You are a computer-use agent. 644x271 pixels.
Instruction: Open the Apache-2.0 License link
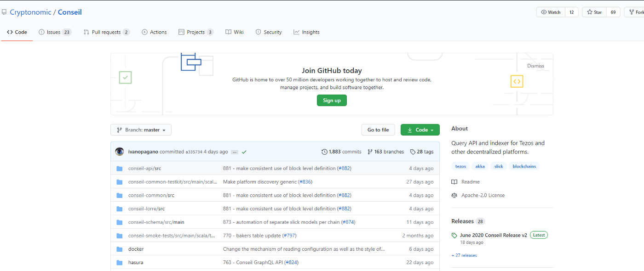(x=483, y=195)
